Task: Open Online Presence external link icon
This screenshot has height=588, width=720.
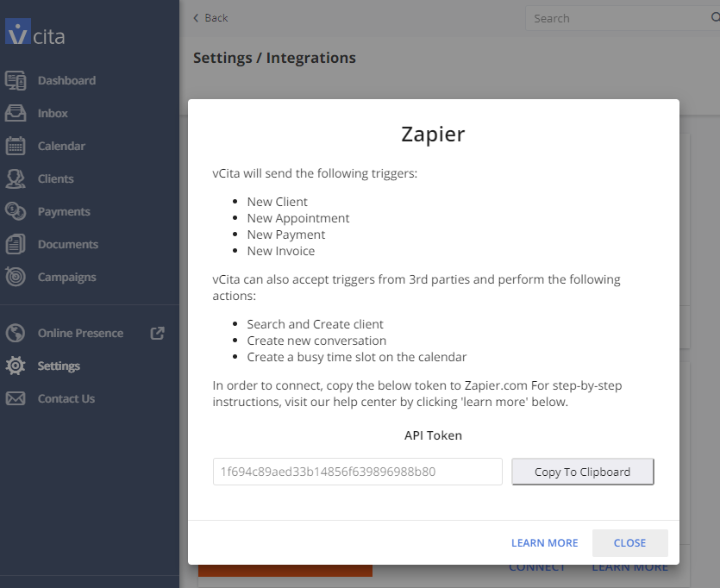Action: pos(157,333)
